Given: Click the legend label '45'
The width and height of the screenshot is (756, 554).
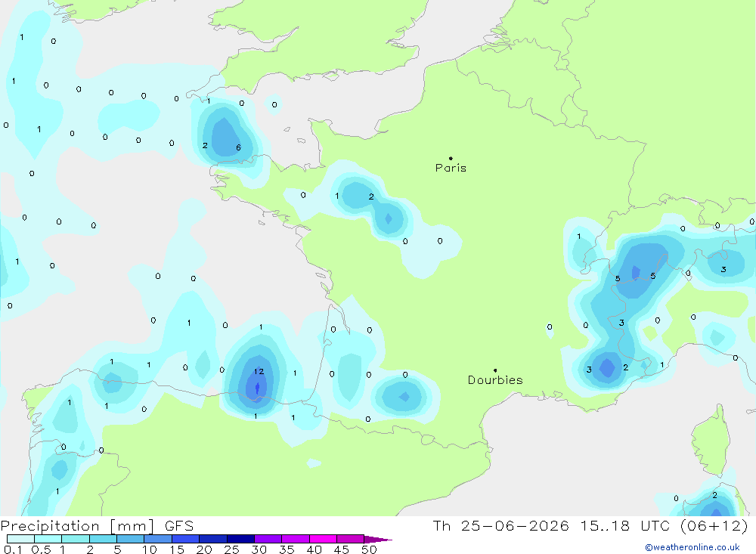Looking at the screenshot, I should (342, 549).
